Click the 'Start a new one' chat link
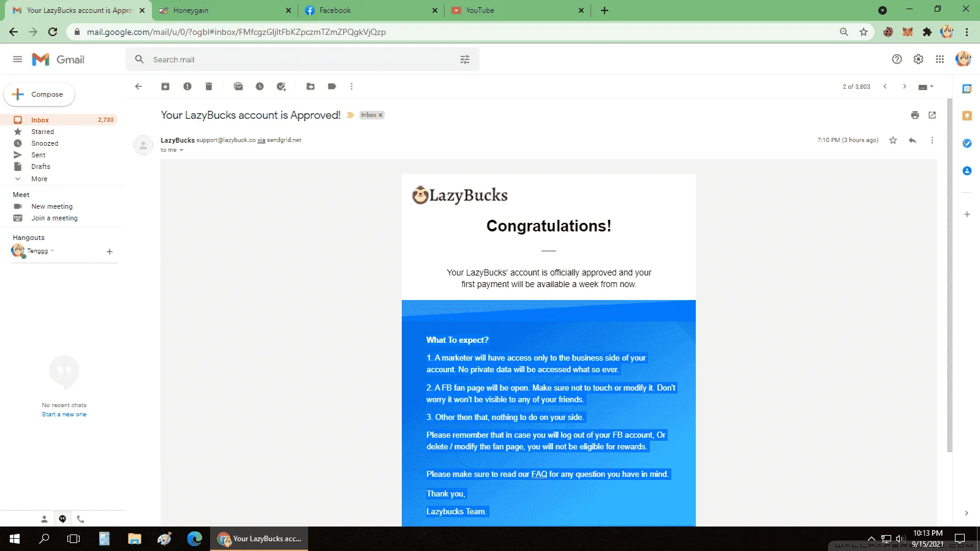The width and height of the screenshot is (980, 551). [64, 414]
